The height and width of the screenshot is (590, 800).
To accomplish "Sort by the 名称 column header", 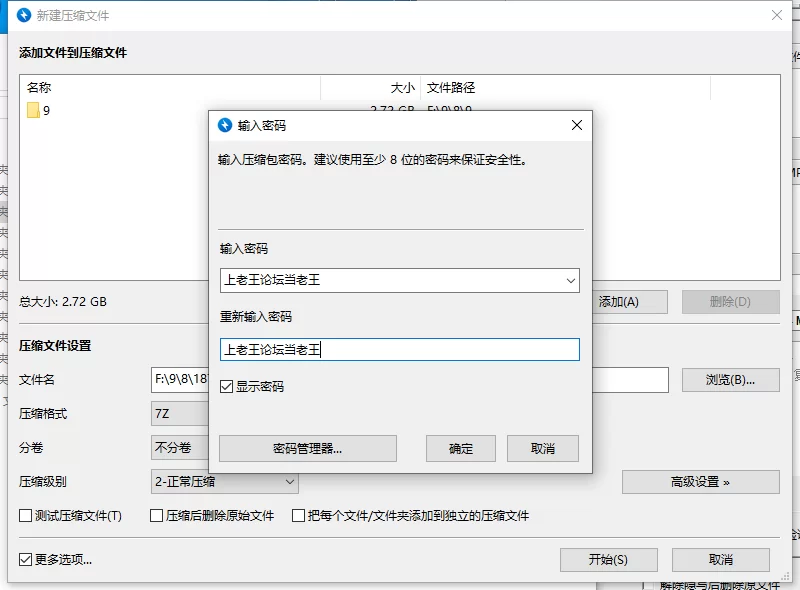I will 170,88.
